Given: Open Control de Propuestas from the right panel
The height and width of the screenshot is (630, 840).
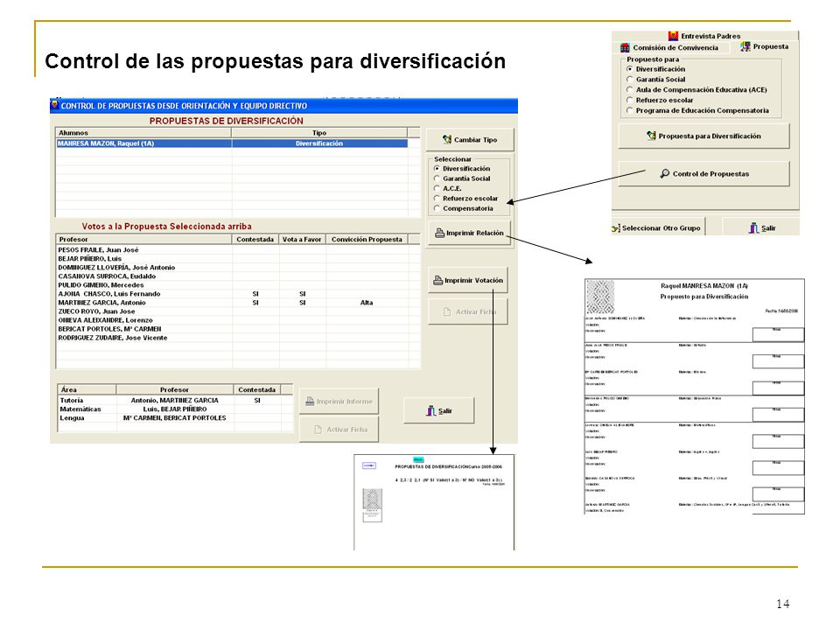Looking at the screenshot, I should [x=703, y=173].
